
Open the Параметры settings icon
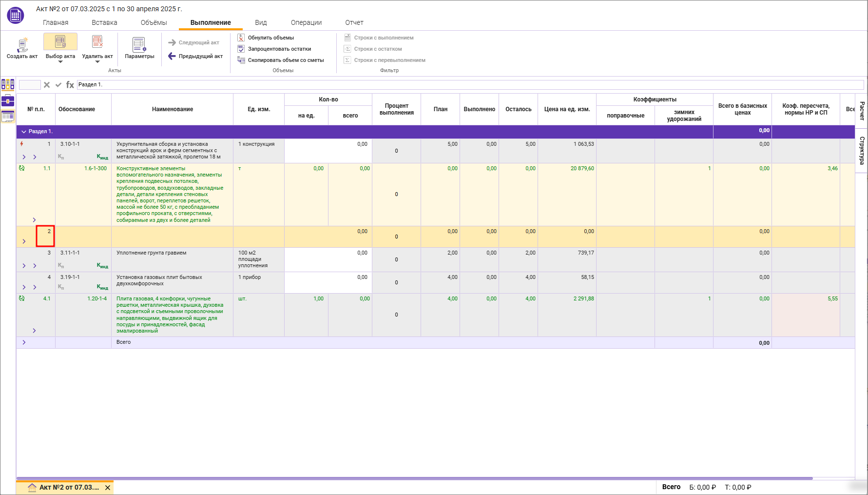(x=139, y=45)
